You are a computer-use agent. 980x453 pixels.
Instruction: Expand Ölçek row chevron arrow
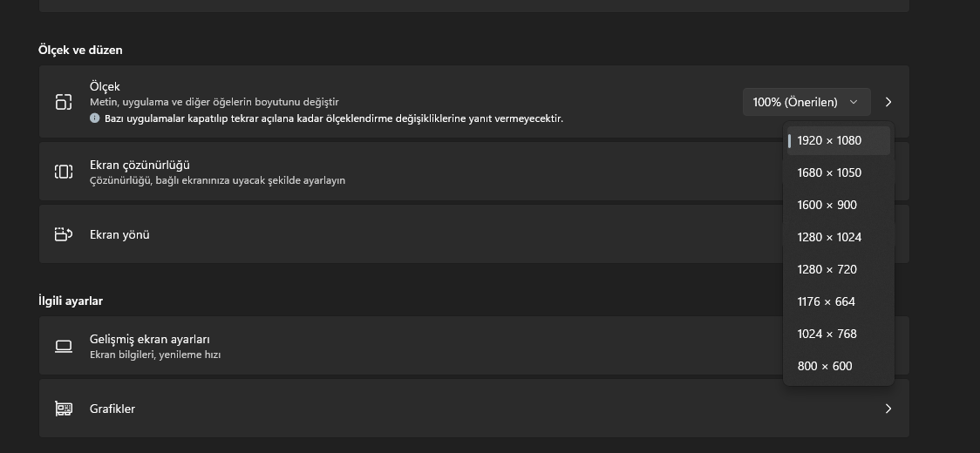coord(888,102)
